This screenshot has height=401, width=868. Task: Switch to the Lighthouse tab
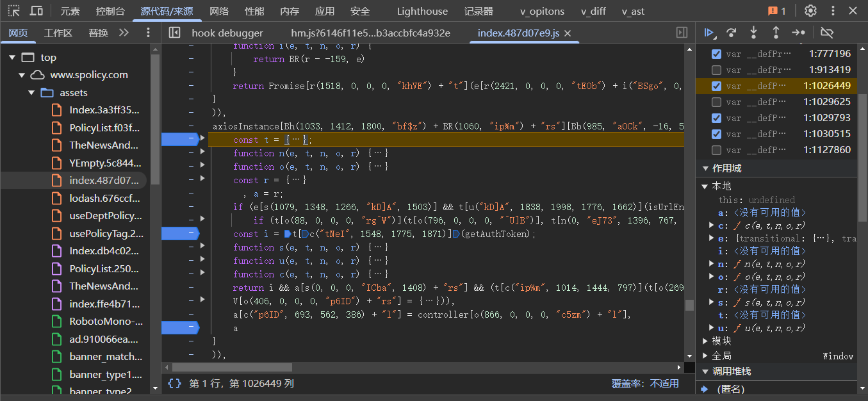click(x=422, y=11)
